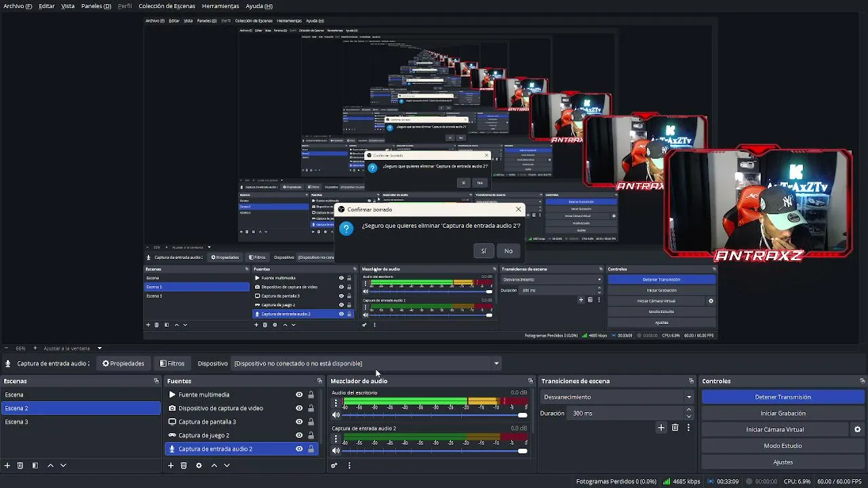Move the selected scene up
Viewport: 868px width, 488px height.
pos(50,466)
